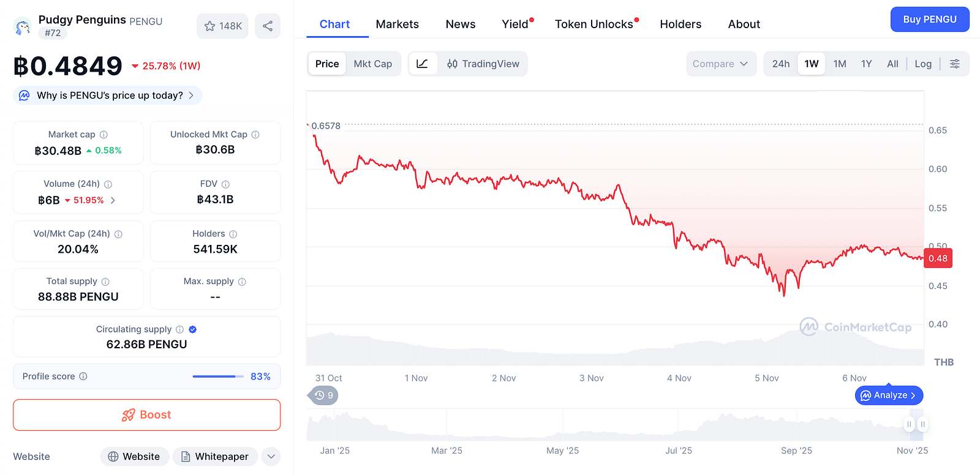
Task: Click Profile score info icon
Action: pyautogui.click(x=83, y=376)
